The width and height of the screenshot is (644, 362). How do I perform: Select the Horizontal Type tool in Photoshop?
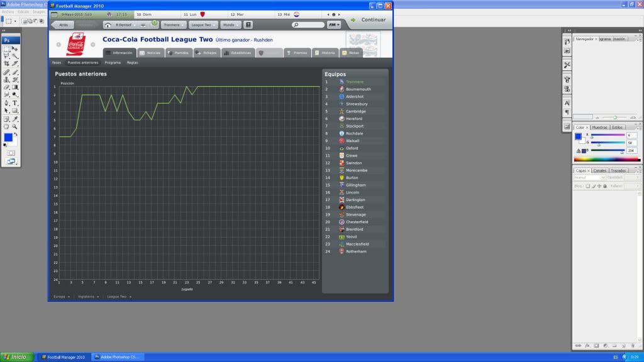point(15,103)
